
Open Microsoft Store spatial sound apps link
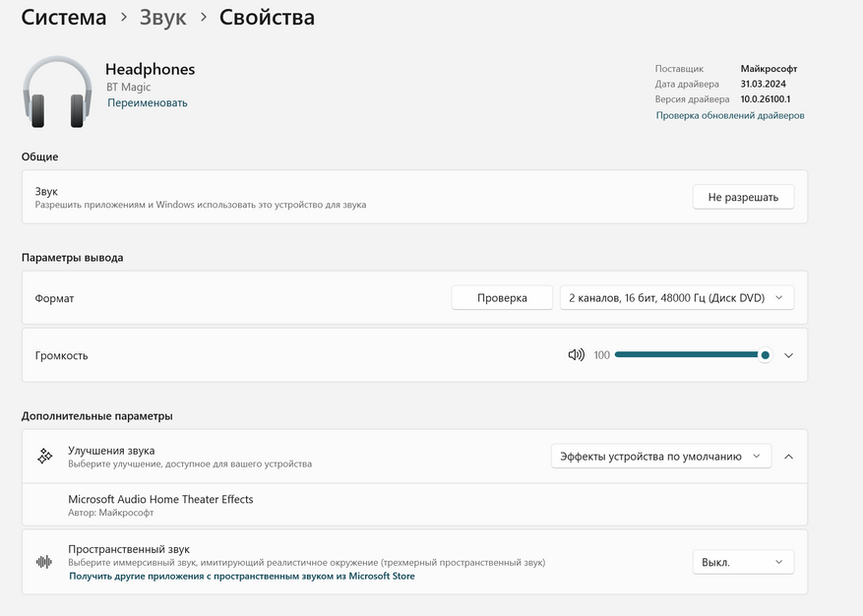click(242, 576)
